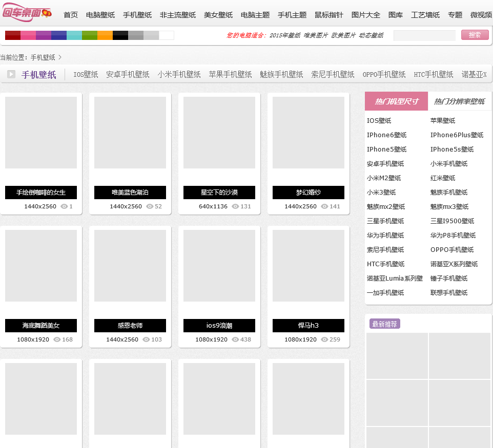493x448 pixels.
Task: Click the eye view icon under 悍马h3
Action: pos(324,339)
